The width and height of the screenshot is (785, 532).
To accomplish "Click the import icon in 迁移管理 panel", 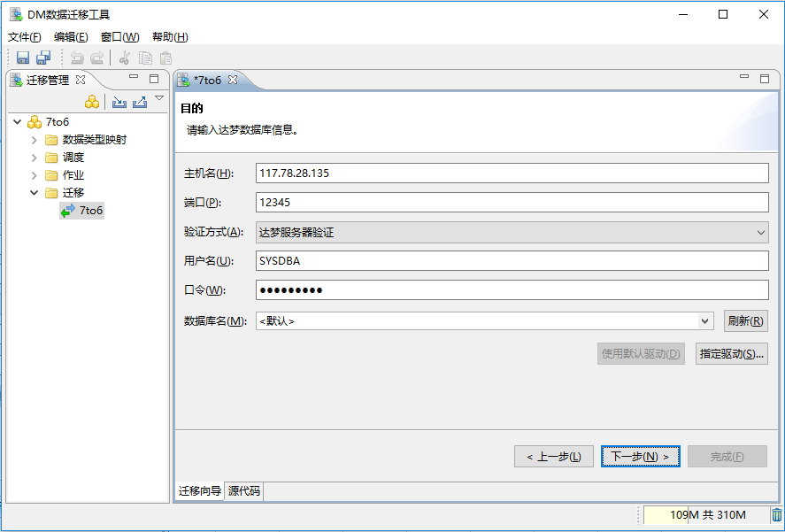I will click(x=119, y=102).
